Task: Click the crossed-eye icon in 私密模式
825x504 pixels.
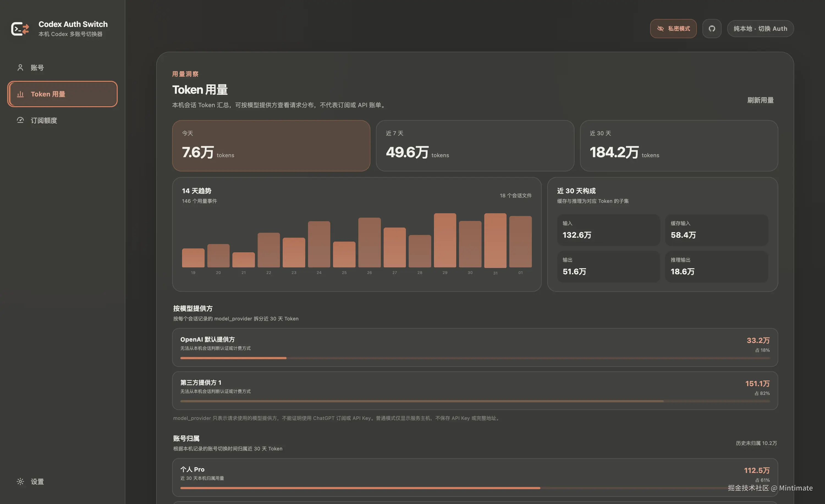Action: (660, 29)
